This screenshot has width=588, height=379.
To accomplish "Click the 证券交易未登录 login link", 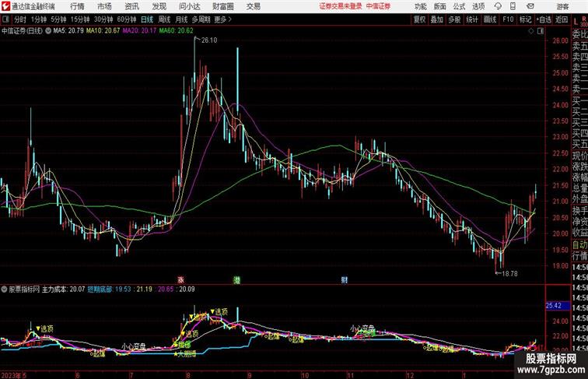I will [x=341, y=6].
